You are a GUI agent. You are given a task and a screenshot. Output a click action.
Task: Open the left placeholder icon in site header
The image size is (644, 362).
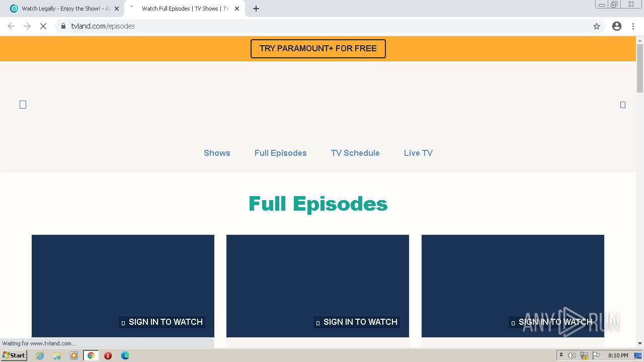click(23, 105)
